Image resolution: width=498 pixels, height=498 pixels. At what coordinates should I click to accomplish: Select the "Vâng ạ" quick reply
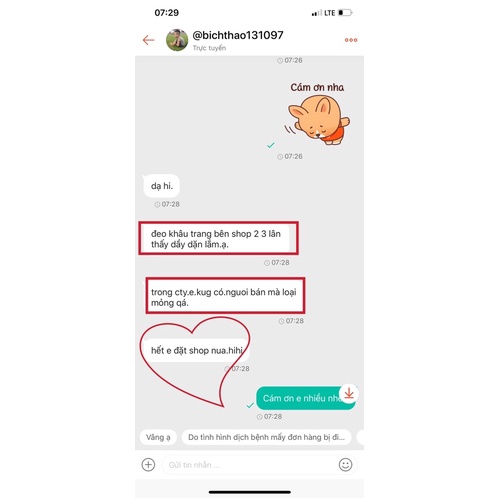158,437
